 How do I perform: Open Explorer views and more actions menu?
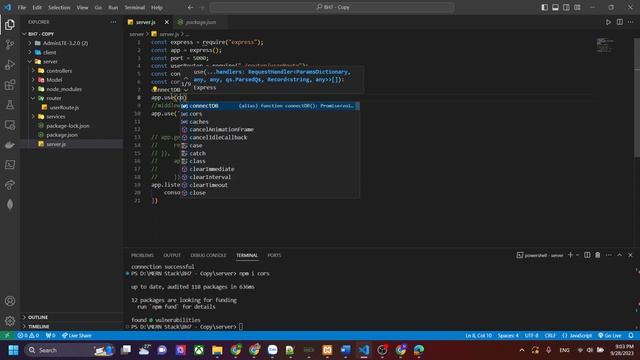pyautogui.click(x=113, y=22)
